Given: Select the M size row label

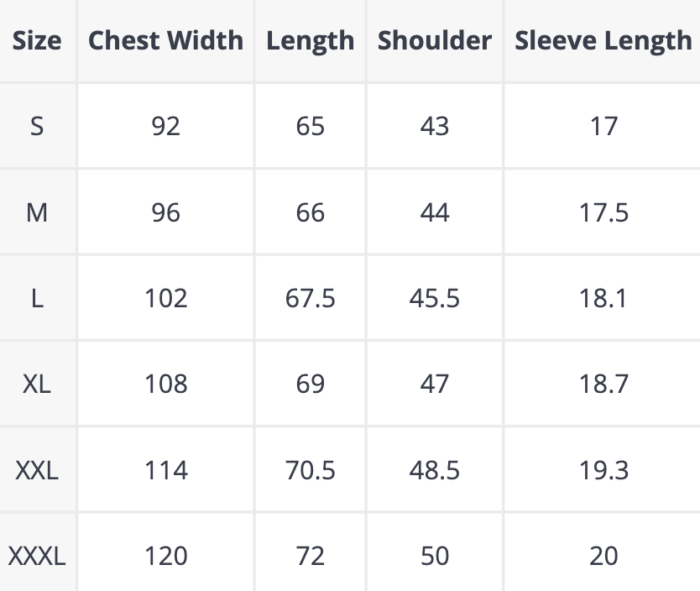Looking at the screenshot, I should click(x=37, y=212).
